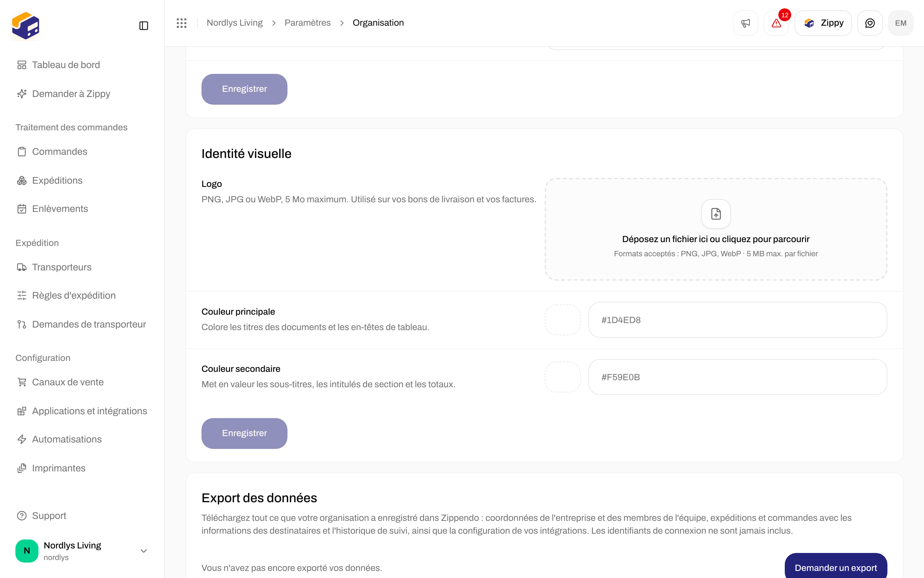Go to Tableau de bord
924x578 pixels.
[58, 65]
